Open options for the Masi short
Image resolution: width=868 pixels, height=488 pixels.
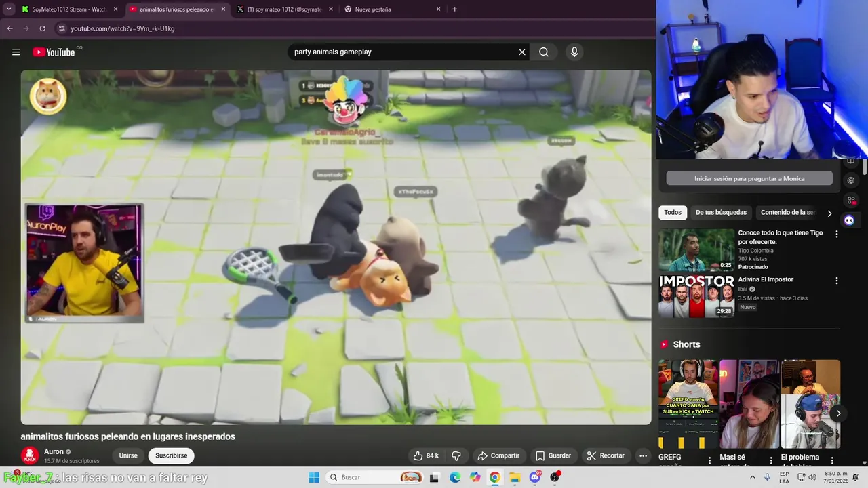tap(771, 460)
